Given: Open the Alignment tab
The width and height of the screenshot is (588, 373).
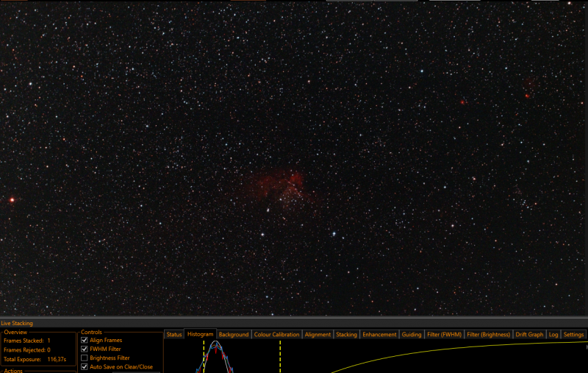Looking at the screenshot, I should [318, 334].
